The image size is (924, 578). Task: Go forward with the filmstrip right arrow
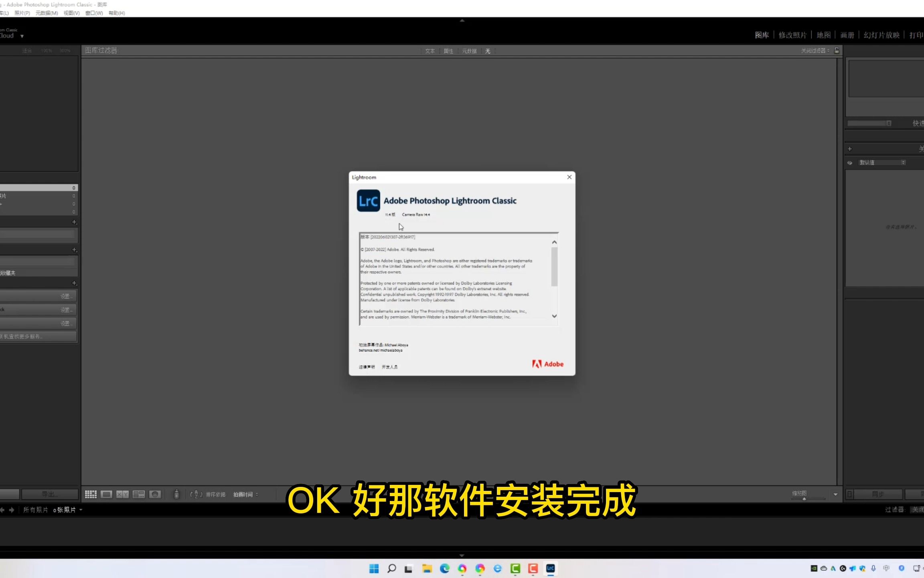(x=12, y=510)
